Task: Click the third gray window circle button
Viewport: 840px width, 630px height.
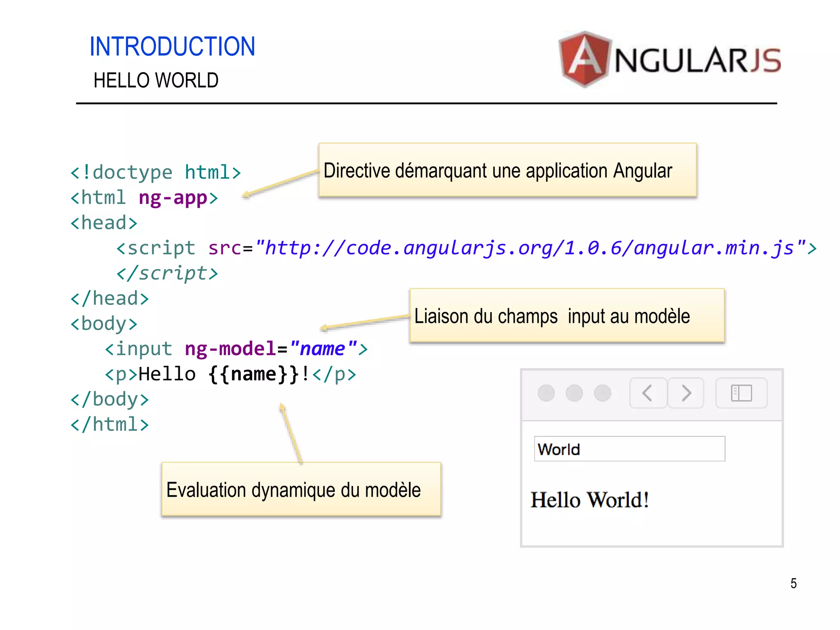Action: point(603,393)
